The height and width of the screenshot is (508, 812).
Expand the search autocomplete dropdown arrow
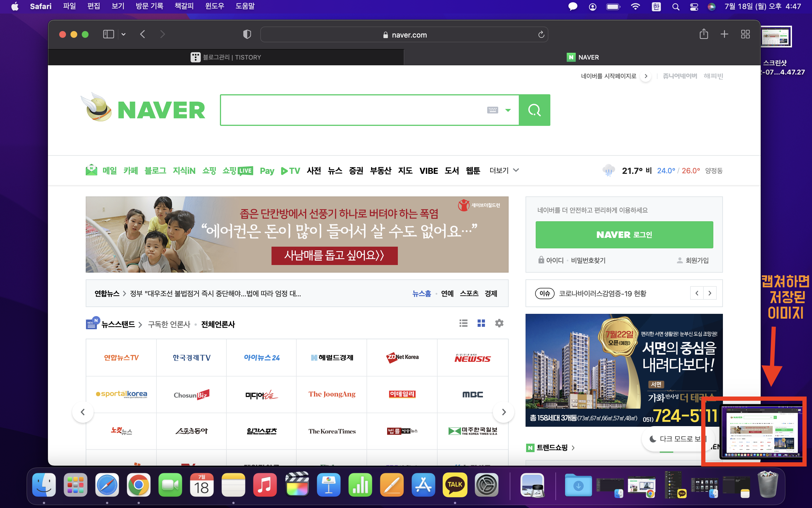tap(508, 110)
